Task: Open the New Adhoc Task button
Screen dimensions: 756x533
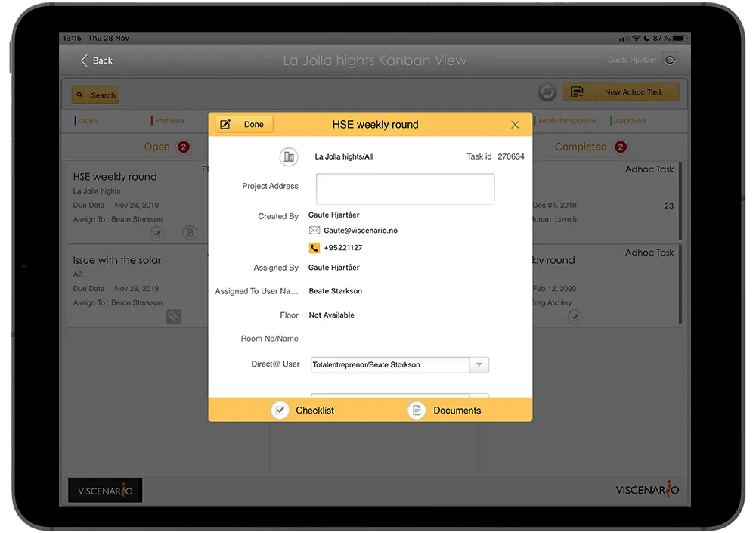Action: (x=621, y=91)
